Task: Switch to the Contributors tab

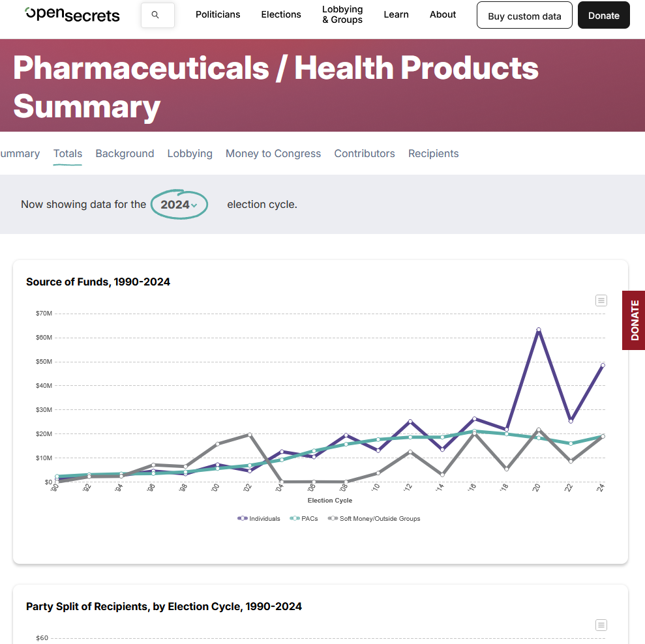Action: (x=365, y=154)
